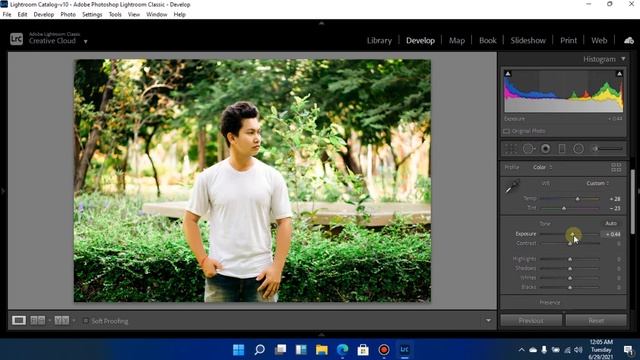Click the Blacks slider handle
Image resolution: width=640 pixels, height=360 pixels.
pyautogui.click(x=570, y=287)
